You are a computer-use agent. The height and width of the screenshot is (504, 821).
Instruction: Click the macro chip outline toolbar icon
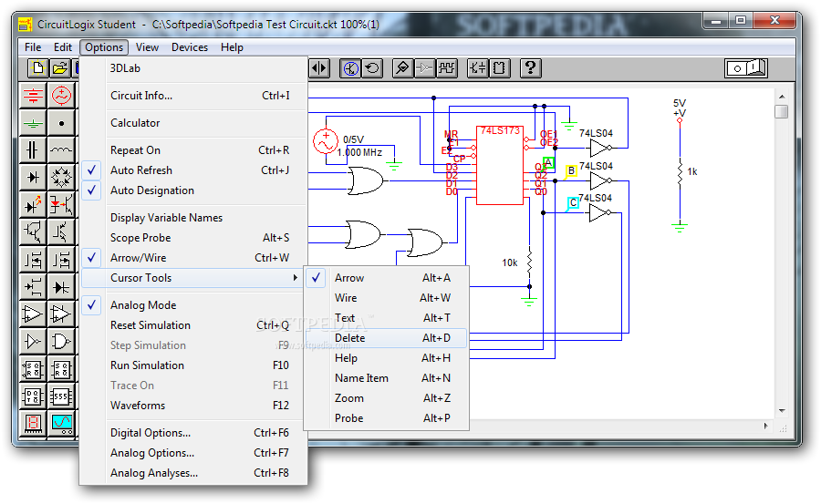tap(500, 68)
